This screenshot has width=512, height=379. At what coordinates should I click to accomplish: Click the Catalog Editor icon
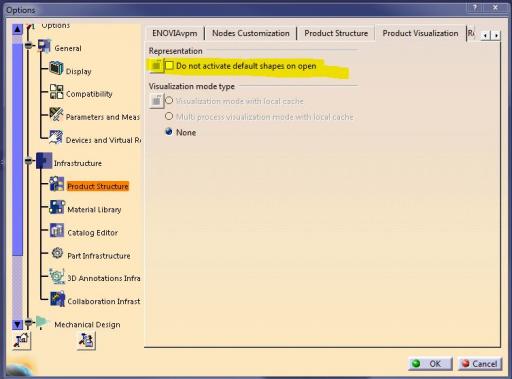point(57,230)
